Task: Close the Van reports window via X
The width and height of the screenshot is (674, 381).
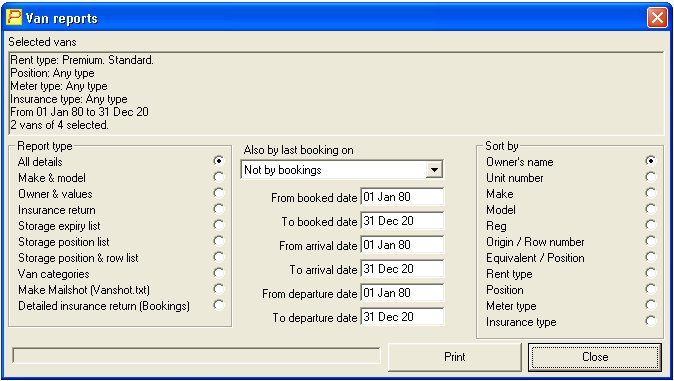Action: [657, 18]
